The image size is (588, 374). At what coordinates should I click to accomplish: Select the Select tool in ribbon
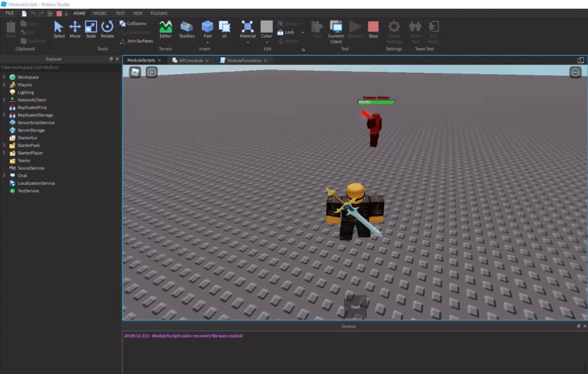[x=59, y=29]
